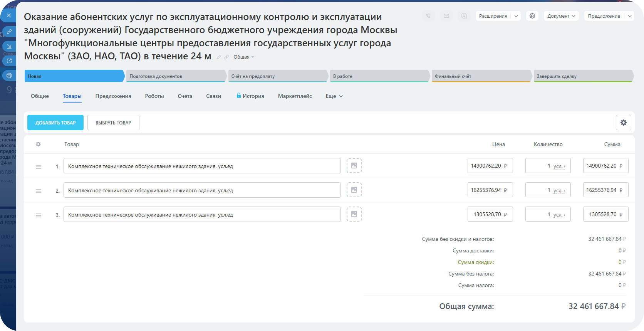Click the price field of product 3
This screenshot has height=331, width=644.
[487, 214]
